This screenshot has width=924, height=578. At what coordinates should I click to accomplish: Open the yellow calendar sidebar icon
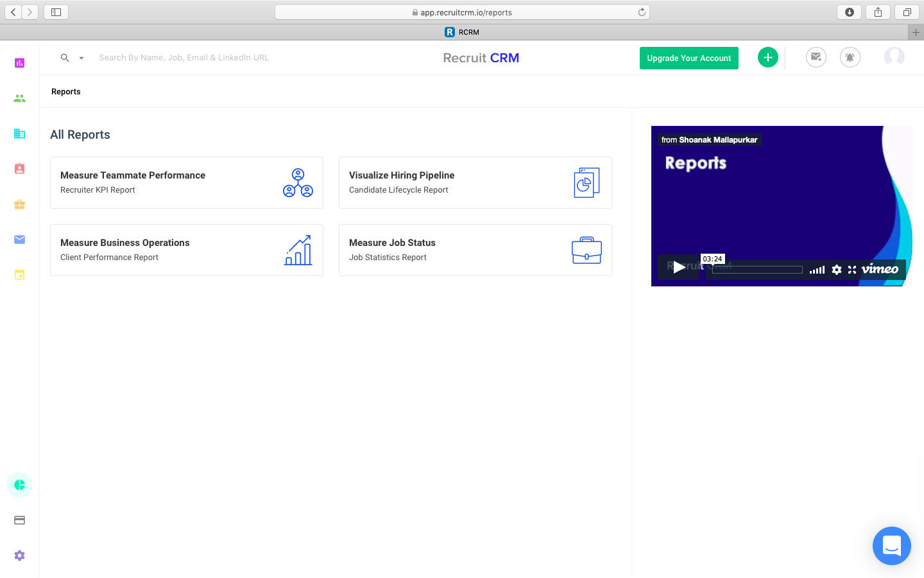(19, 275)
